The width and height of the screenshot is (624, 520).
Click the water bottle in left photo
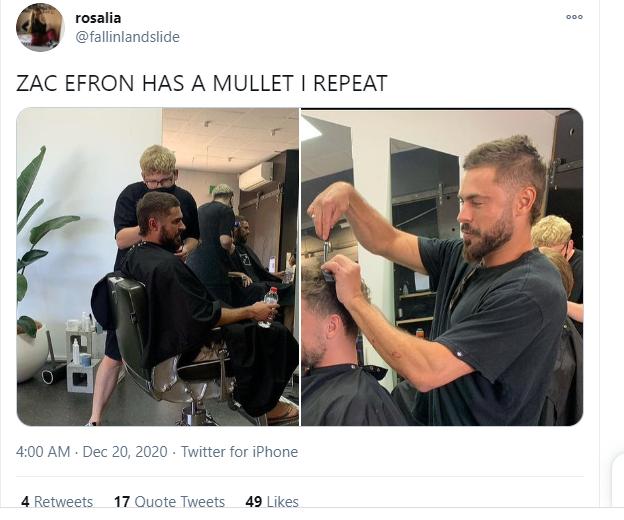click(x=268, y=307)
